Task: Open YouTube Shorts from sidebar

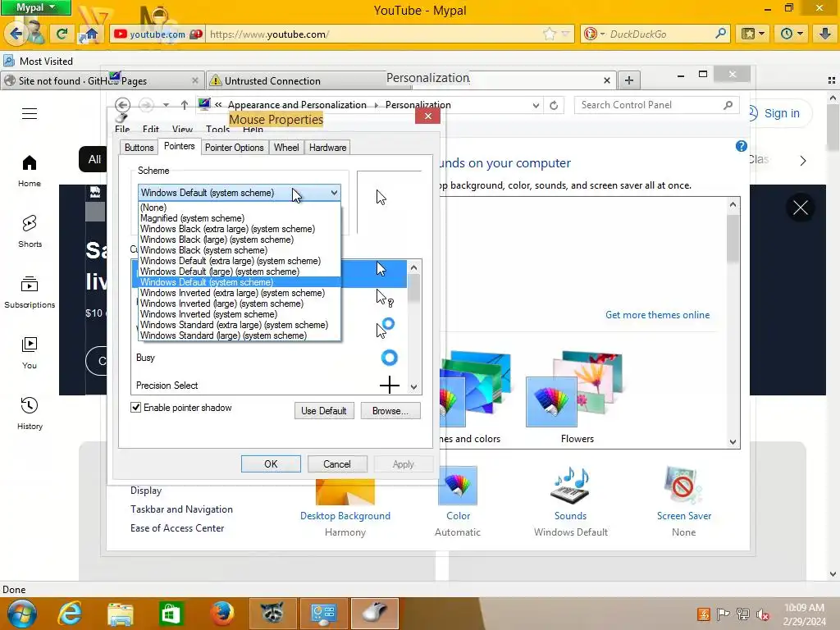Action: click(x=30, y=231)
